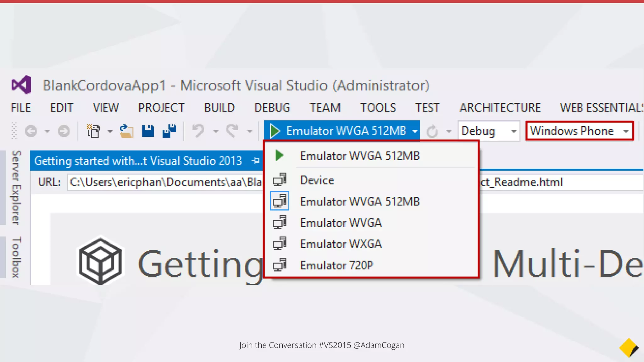Pin the Getting started tab
Image resolution: width=644 pixels, height=362 pixels.
point(255,161)
